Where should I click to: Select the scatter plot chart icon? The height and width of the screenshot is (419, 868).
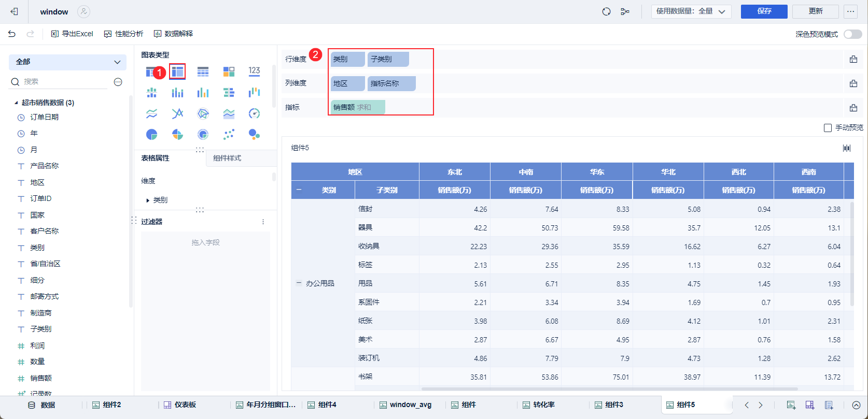(x=229, y=135)
